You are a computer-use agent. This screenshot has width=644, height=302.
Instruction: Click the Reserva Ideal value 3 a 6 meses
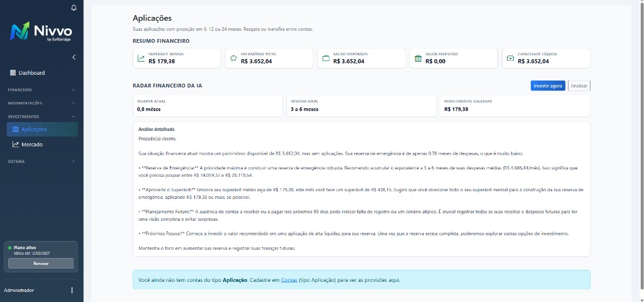305,109
